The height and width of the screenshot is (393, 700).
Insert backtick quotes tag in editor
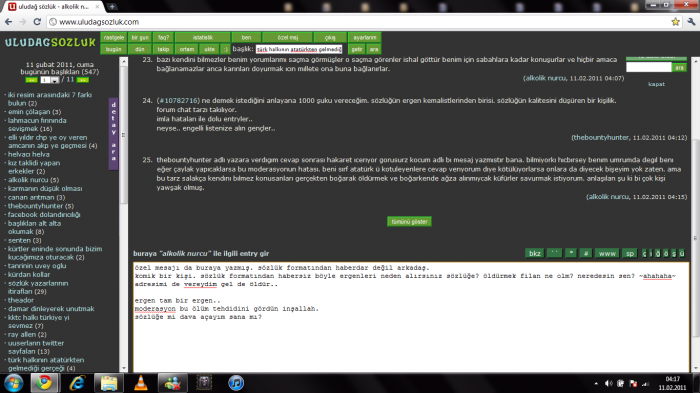[554, 253]
